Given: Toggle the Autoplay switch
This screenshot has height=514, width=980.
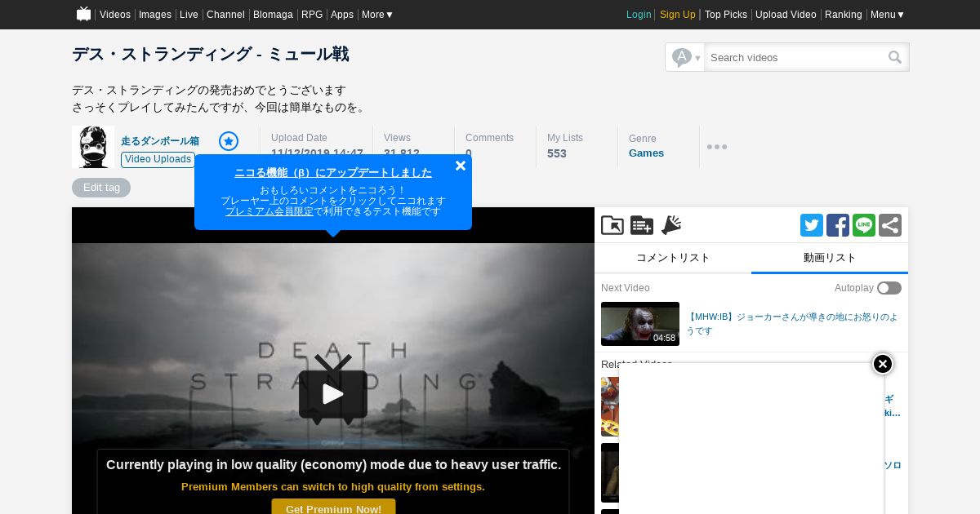Looking at the screenshot, I should (x=889, y=288).
